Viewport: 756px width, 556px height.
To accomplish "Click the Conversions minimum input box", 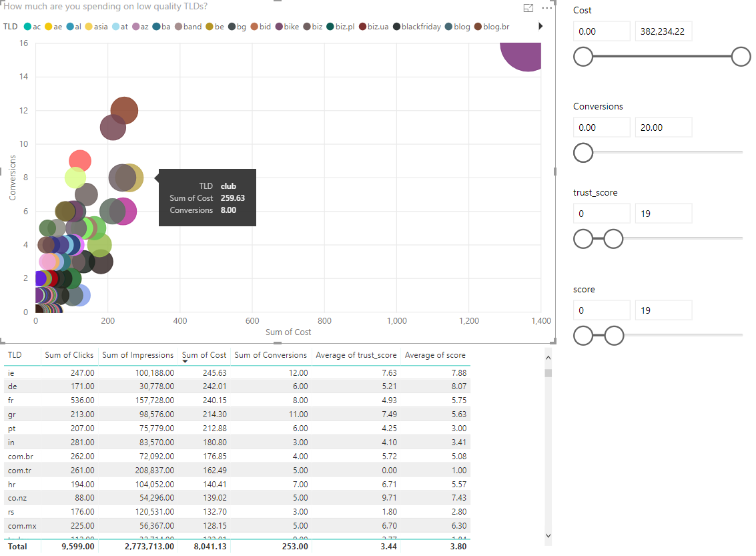I will tap(601, 127).
